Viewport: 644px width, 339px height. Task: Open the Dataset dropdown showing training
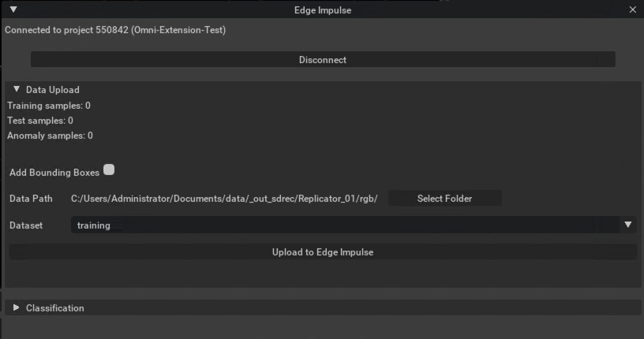tap(354, 225)
